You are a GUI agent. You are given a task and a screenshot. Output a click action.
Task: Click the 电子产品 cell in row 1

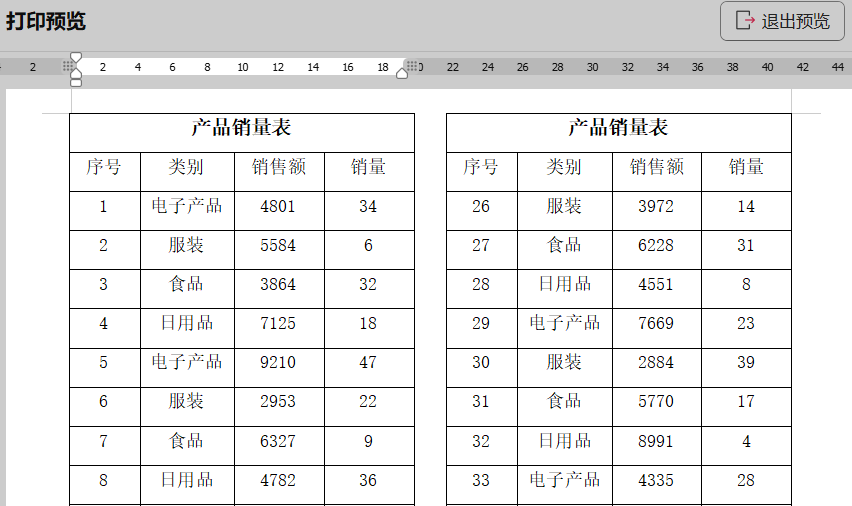tap(187, 206)
